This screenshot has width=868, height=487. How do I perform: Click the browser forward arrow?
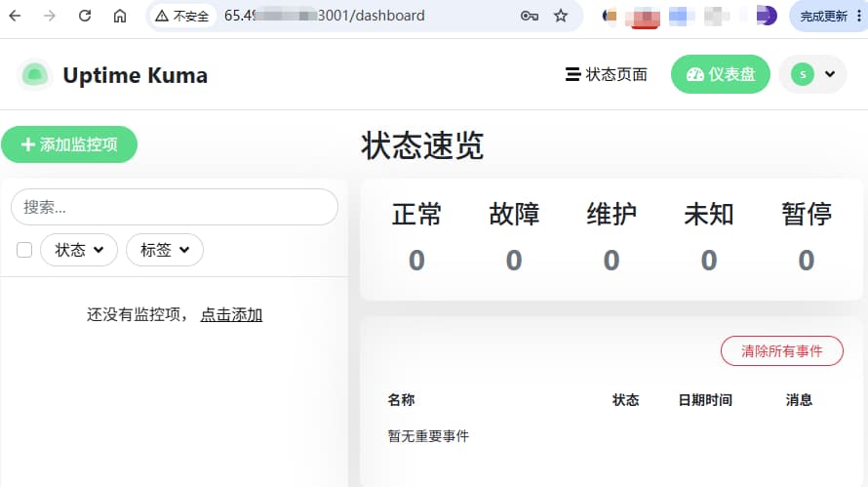click(50, 16)
